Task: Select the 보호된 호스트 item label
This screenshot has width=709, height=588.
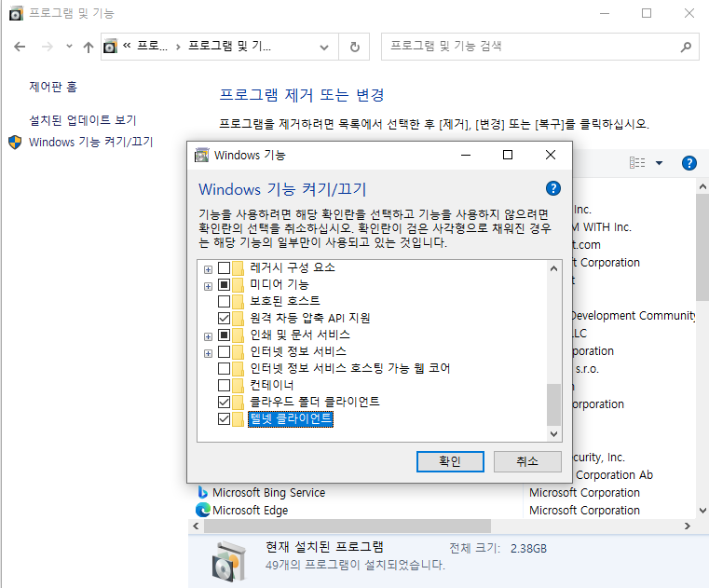Action: click(x=285, y=301)
